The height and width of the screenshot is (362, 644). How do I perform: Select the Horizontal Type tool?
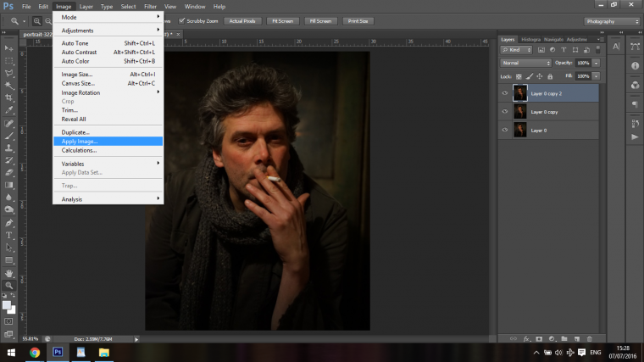(x=8, y=236)
